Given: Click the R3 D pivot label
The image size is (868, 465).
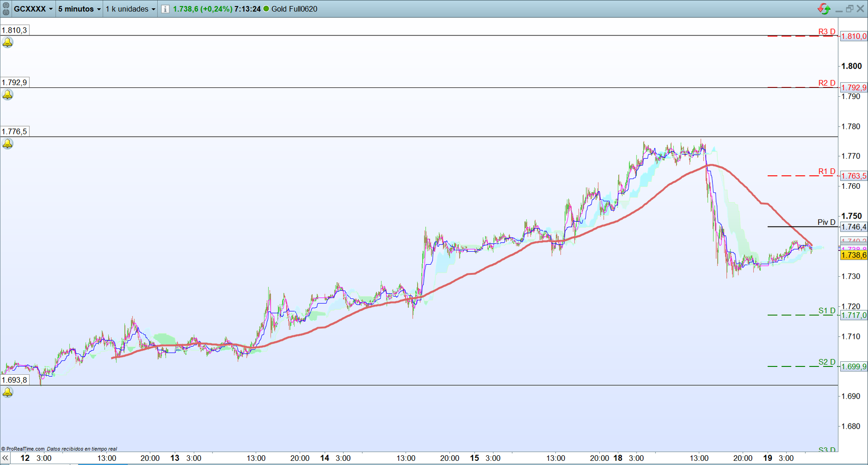Looking at the screenshot, I should pos(827,32).
